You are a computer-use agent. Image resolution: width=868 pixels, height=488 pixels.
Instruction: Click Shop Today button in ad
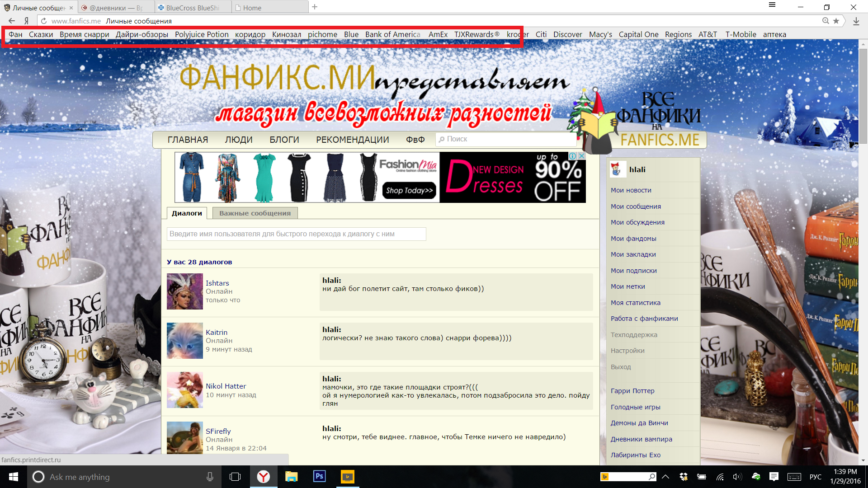pos(409,190)
